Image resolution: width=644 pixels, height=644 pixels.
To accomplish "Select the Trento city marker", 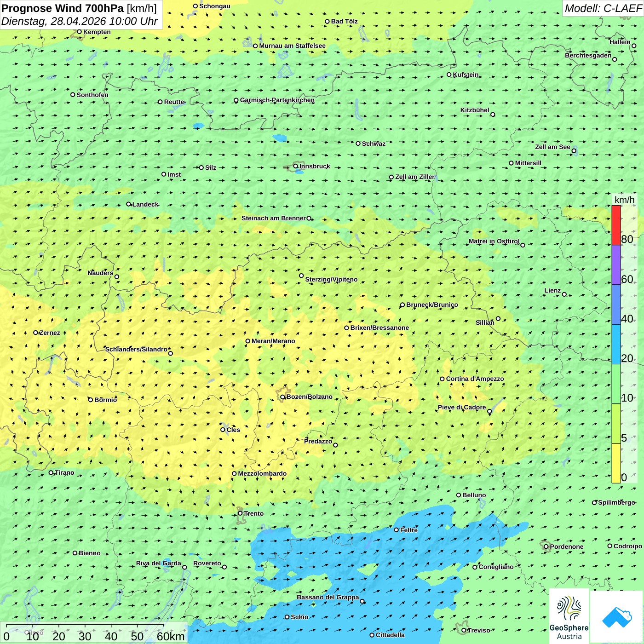I will pos(240,513).
